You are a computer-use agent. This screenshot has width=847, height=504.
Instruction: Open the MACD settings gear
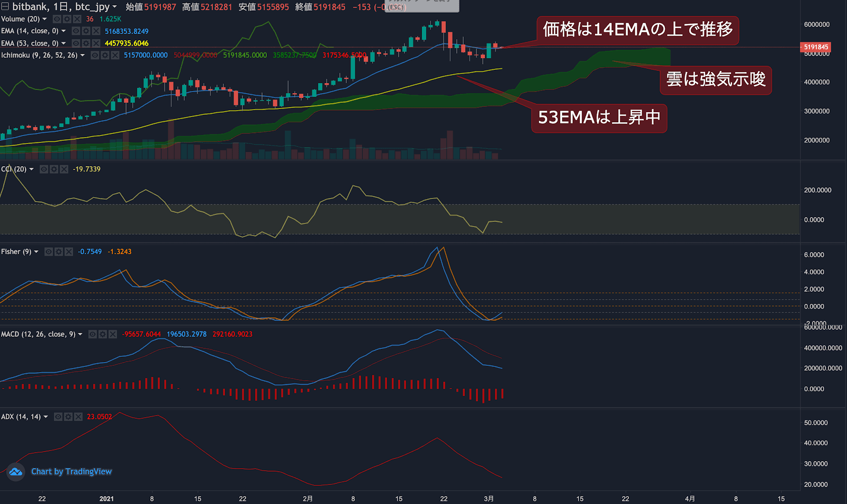click(103, 334)
